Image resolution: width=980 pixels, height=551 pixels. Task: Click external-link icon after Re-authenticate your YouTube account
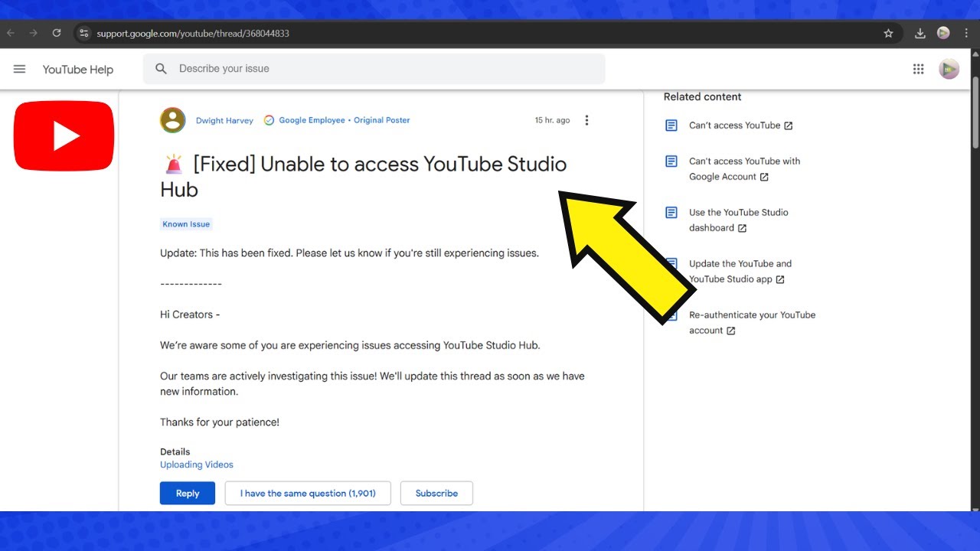[x=731, y=331]
